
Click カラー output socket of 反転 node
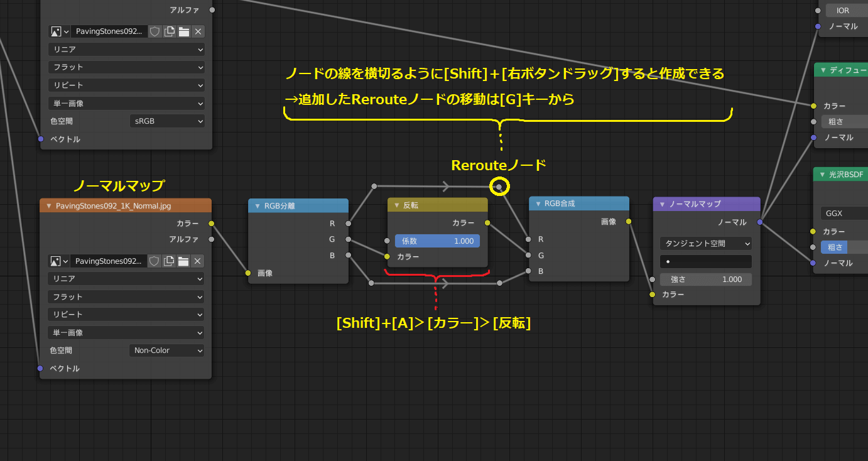point(487,223)
